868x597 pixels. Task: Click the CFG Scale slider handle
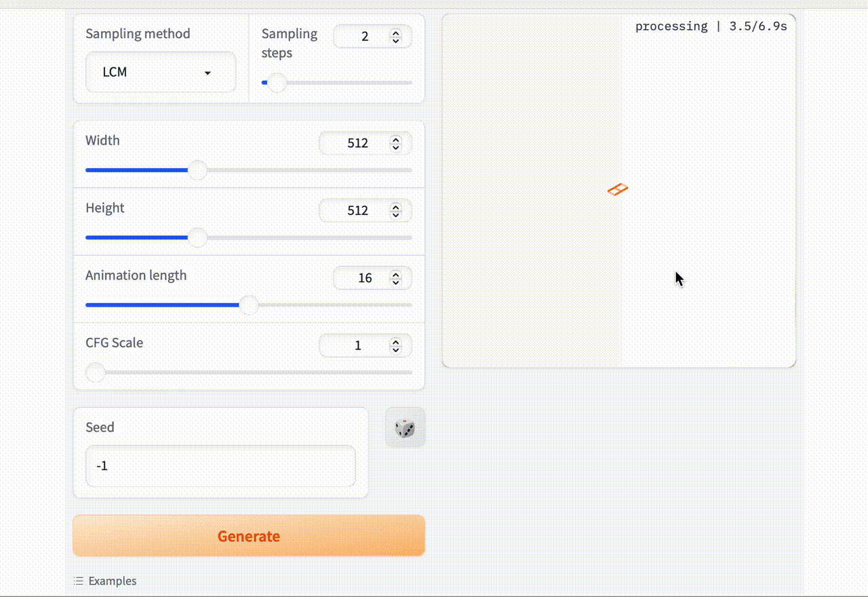tap(96, 372)
